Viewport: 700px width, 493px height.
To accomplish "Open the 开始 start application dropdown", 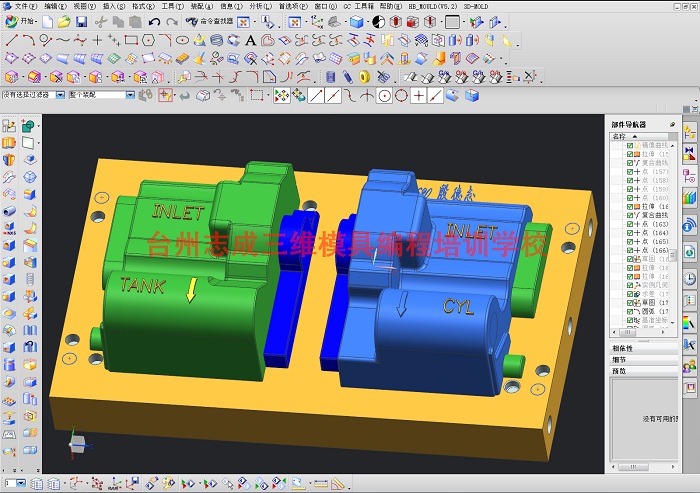I will [21, 21].
